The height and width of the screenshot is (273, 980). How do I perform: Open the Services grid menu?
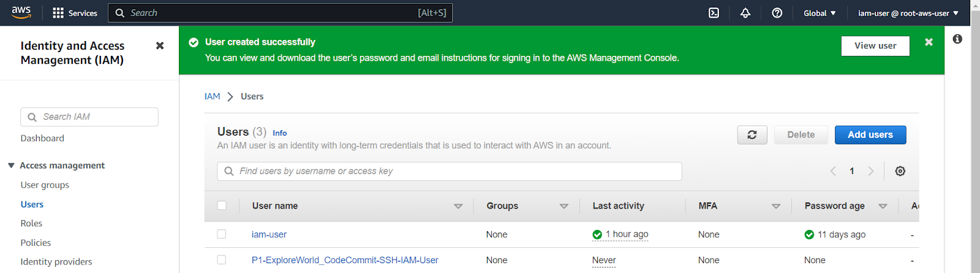(75, 13)
